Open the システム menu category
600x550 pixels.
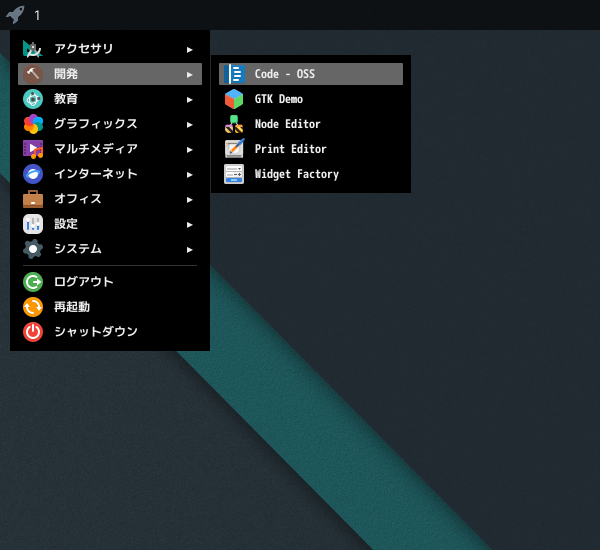tap(110, 249)
